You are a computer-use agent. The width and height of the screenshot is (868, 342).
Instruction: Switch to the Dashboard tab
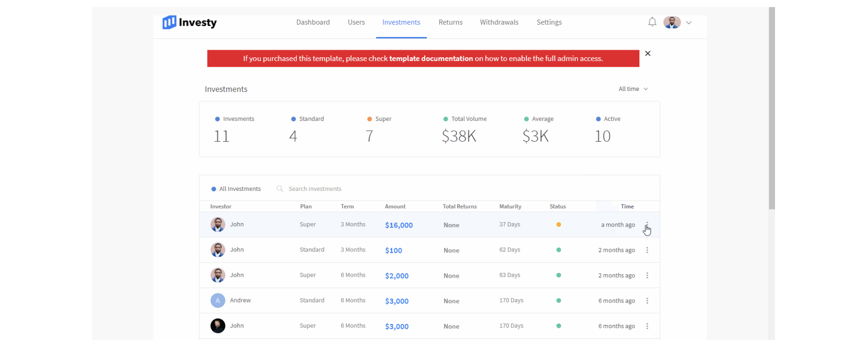point(313,22)
